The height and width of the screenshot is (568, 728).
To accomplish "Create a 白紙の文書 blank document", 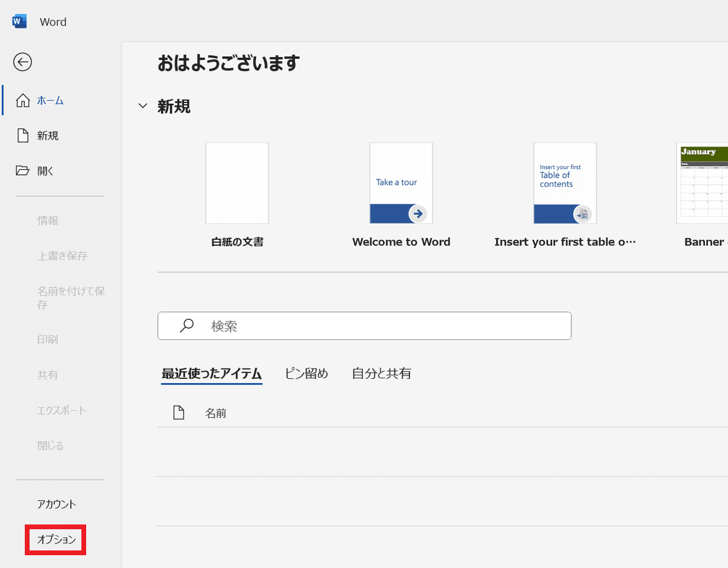I will [237, 183].
